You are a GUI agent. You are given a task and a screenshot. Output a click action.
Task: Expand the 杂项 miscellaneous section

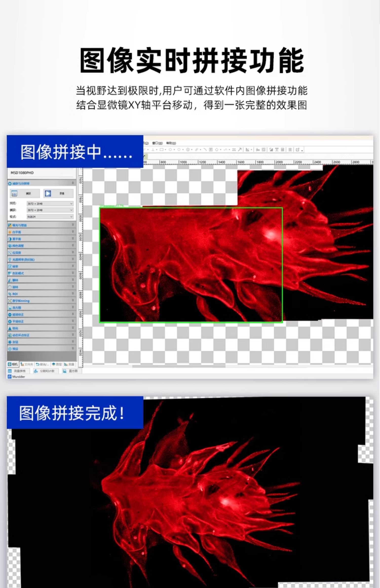42,342
